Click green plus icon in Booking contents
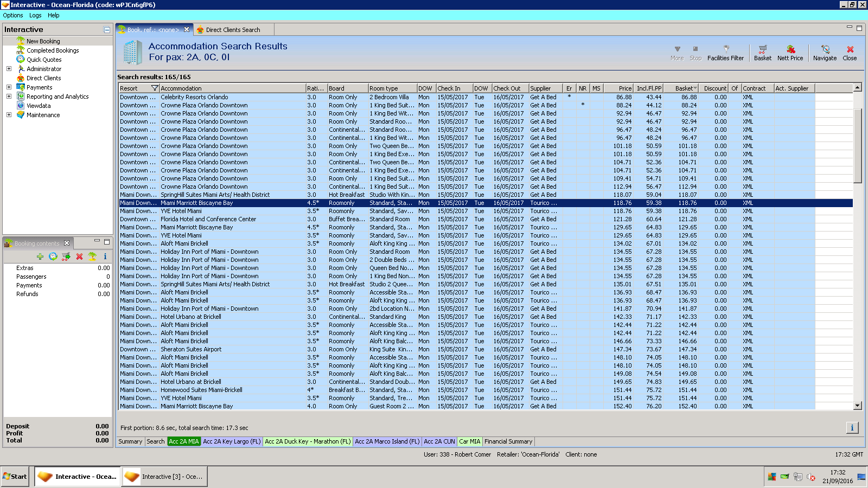 click(x=40, y=256)
